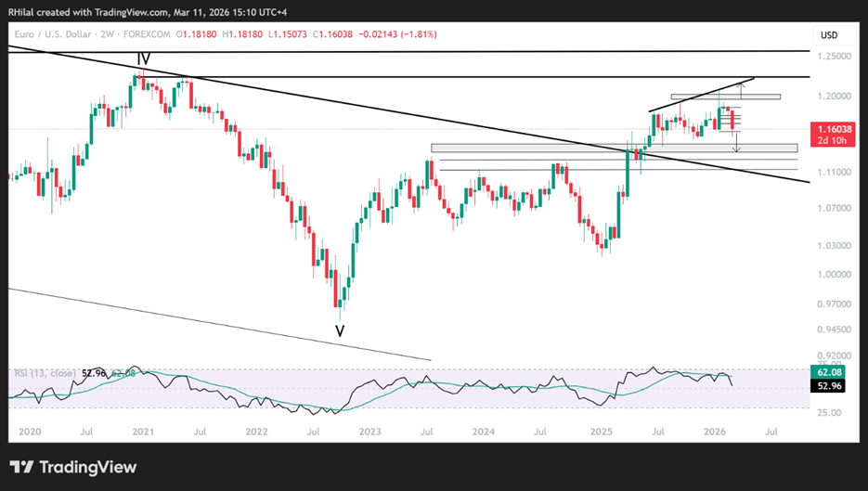
Task: Click the black 52.96 RSI axis badge
Action: [x=827, y=386]
